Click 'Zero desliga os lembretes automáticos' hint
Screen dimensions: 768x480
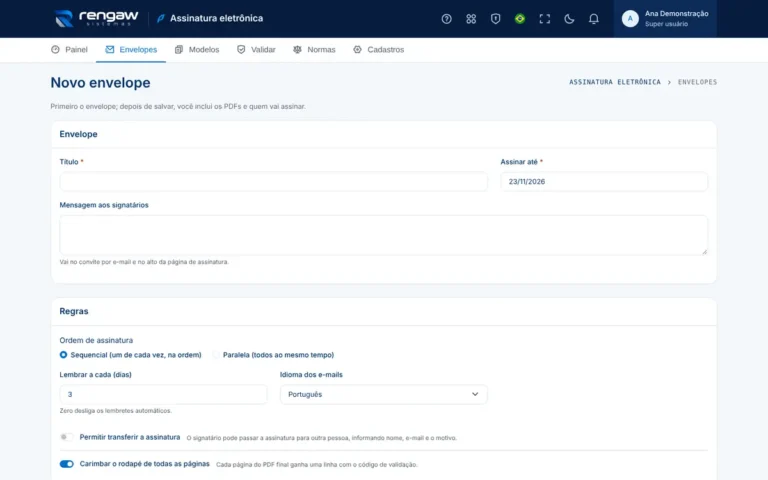coord(116,411)
